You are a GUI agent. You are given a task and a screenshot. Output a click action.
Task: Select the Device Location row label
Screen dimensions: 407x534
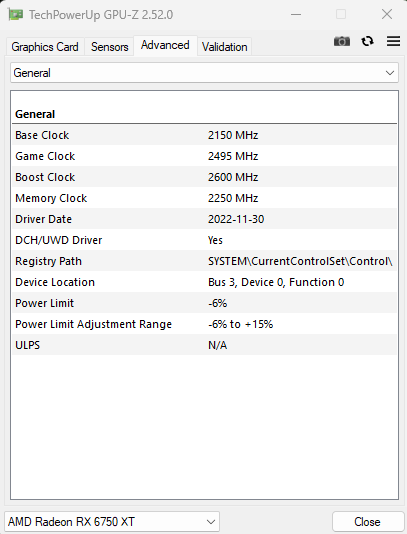pyautogui.click(x=55, y=282)
